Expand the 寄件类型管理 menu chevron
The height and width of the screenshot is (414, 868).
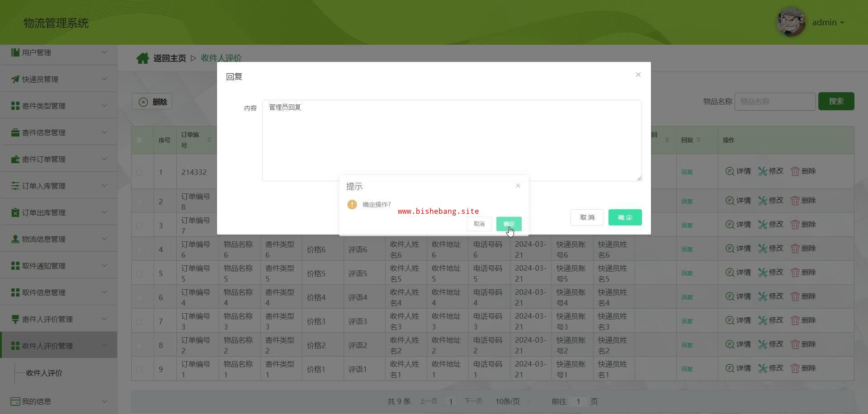click(x=104, y=105)
